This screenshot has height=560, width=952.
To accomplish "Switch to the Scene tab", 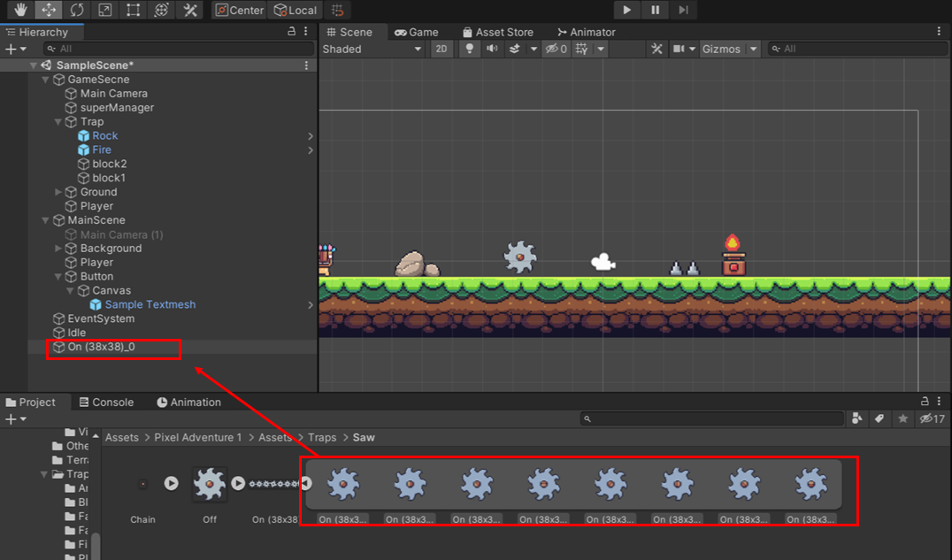I will 349,32.
